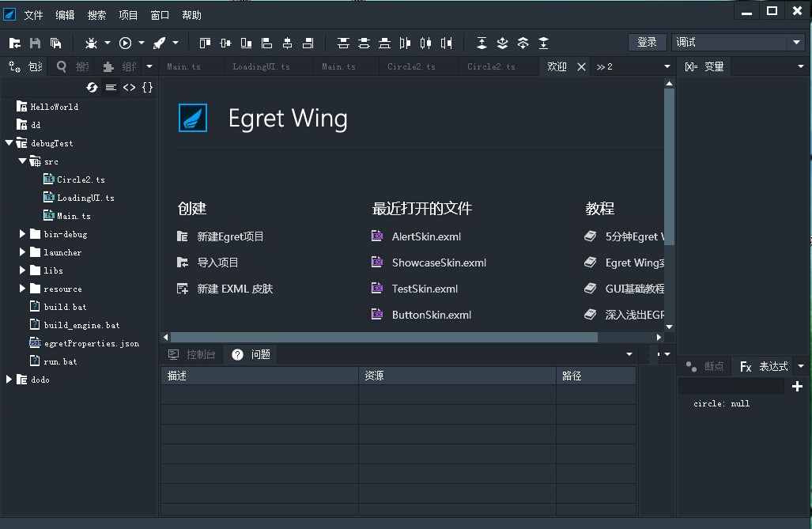
Task: Click the align vertical centers icon
Action: coord(226,43)
